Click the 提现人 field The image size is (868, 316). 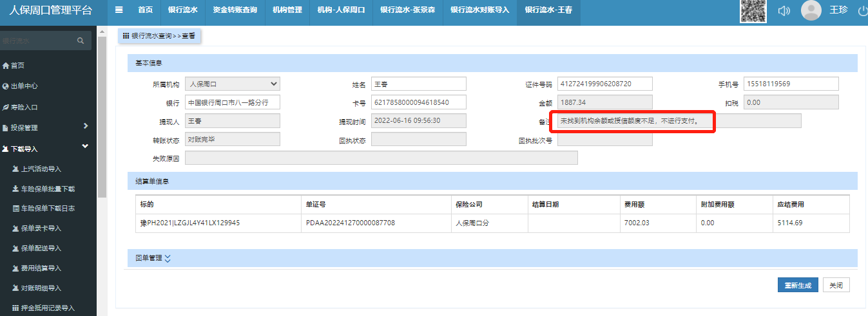click(233, 121)
